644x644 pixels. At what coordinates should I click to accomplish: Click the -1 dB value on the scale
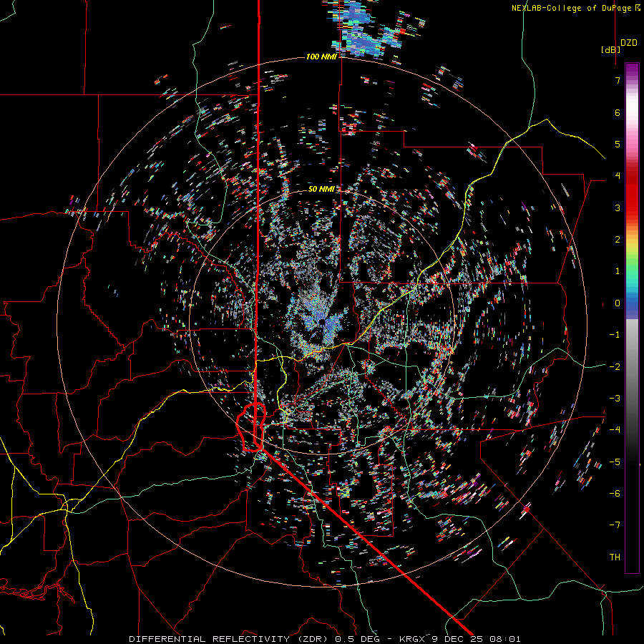(x=615, y=335)
